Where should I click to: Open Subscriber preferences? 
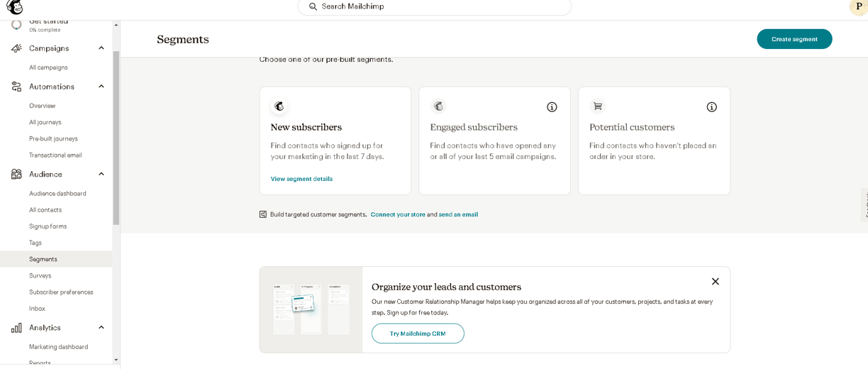pyautogui.click(x=61, y=292)
